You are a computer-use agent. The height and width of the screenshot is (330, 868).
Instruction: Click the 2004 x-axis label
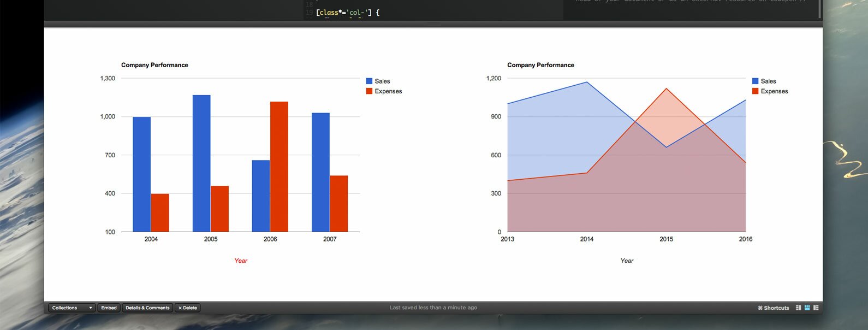tap(151, 239)
